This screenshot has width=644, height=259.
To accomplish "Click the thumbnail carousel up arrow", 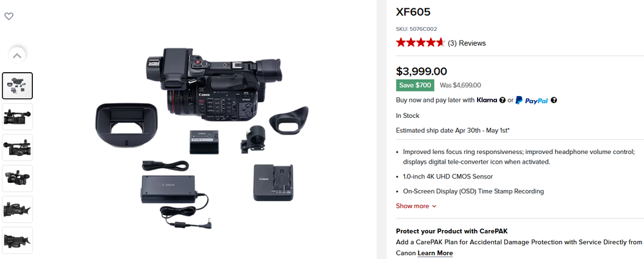I will [17, 55].
